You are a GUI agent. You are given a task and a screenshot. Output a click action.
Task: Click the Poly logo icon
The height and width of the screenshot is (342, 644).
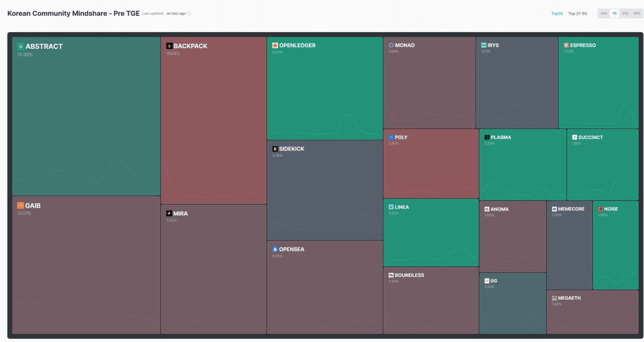pos(391,137)
